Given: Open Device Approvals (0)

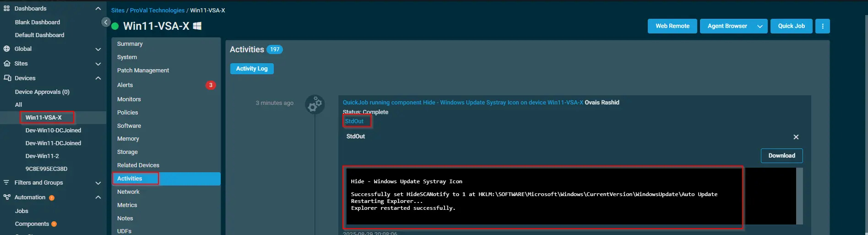Looking at the screenshot, I should click(42, 92).
